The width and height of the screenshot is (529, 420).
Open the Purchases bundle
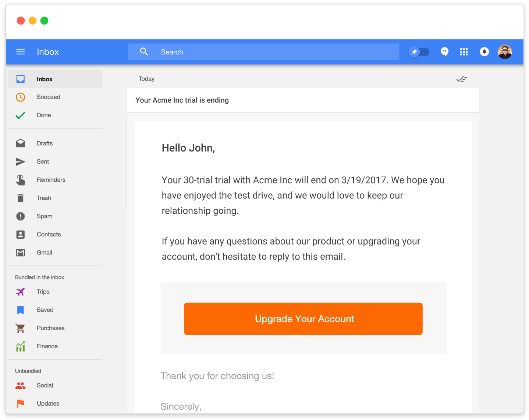tap(50, 328)
